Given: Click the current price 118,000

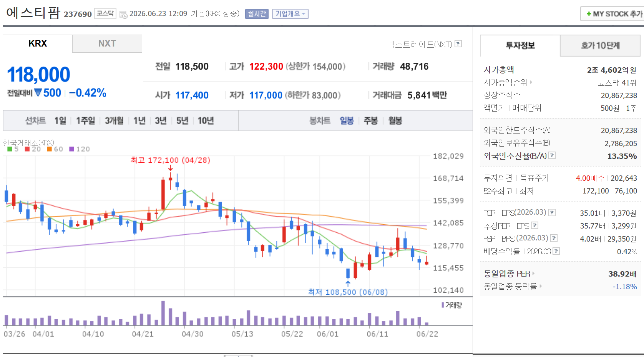Looking at the screenshot, I should pyautogui.click(x=38, y=75).
